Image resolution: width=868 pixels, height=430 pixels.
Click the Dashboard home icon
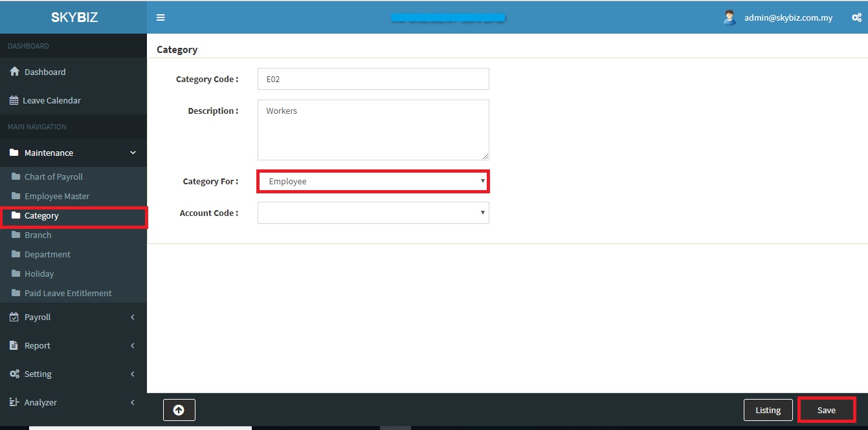tap(14, 72)
